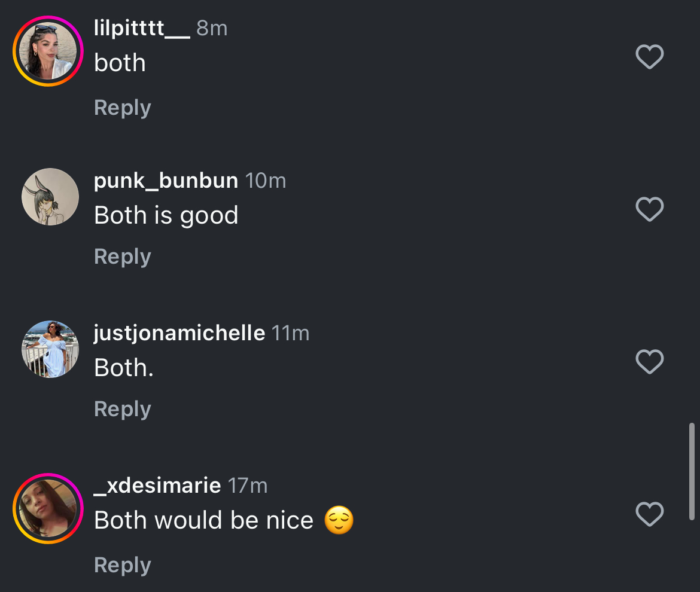700x592 pixels.
Task: Open lilpitttt__'s story from profile picture
Action: coord(48,51)
